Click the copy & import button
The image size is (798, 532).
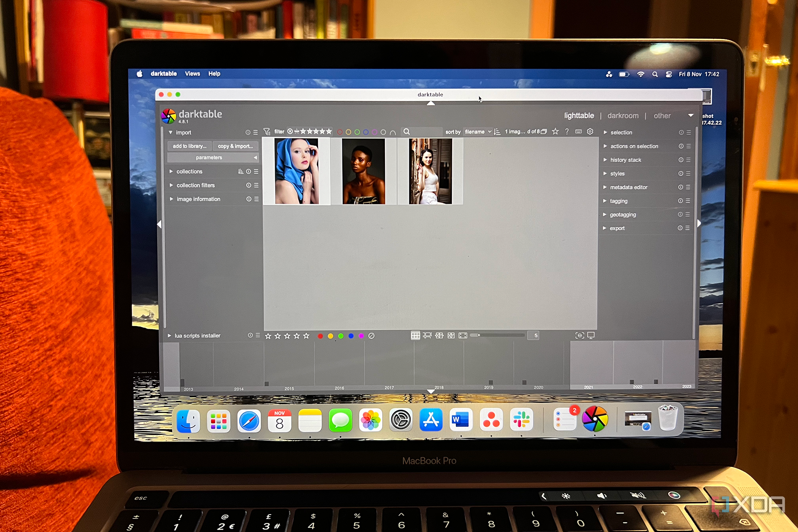click(x=236, y=146)
